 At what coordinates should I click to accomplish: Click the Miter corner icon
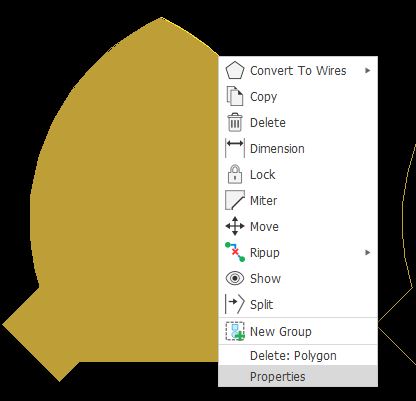235,200
